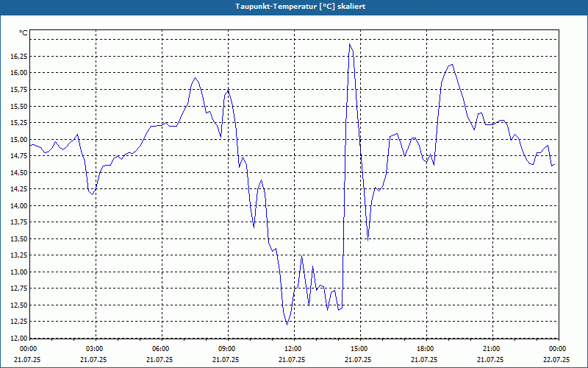Click the curve's lowest trough before 12:00
This screenshot has width=588, height=368.
click(x=287, y=325)
